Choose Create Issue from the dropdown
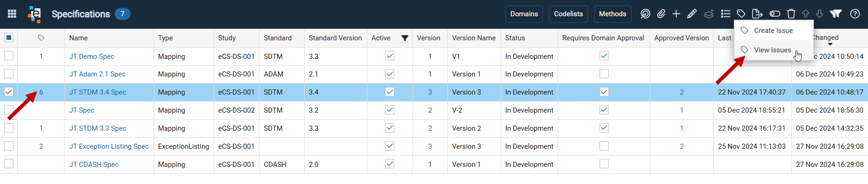Screen dimensions: 868x184 [x=774, y=31]
